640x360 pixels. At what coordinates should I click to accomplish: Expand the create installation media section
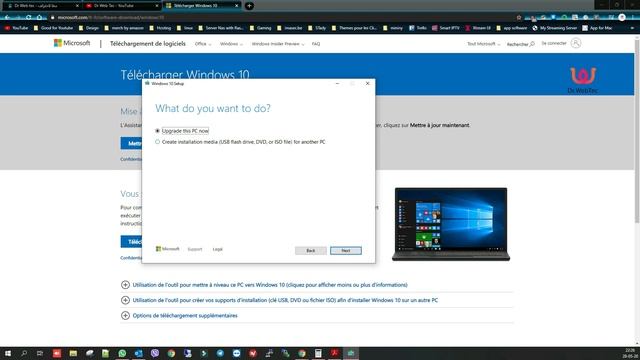click(x=125, y=300)
